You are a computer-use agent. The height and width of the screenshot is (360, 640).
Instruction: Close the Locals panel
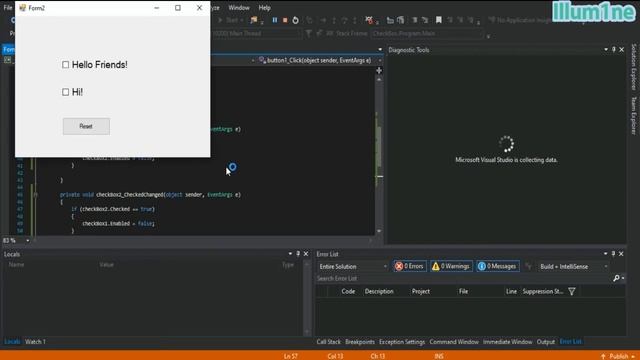306,254
